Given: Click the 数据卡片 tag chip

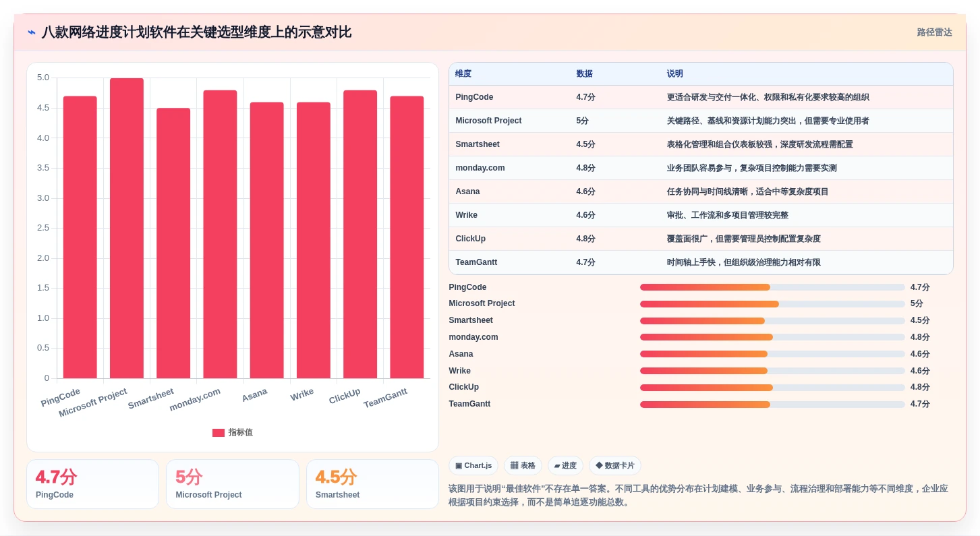Looking at the screenshot, I should click(615, 466).
